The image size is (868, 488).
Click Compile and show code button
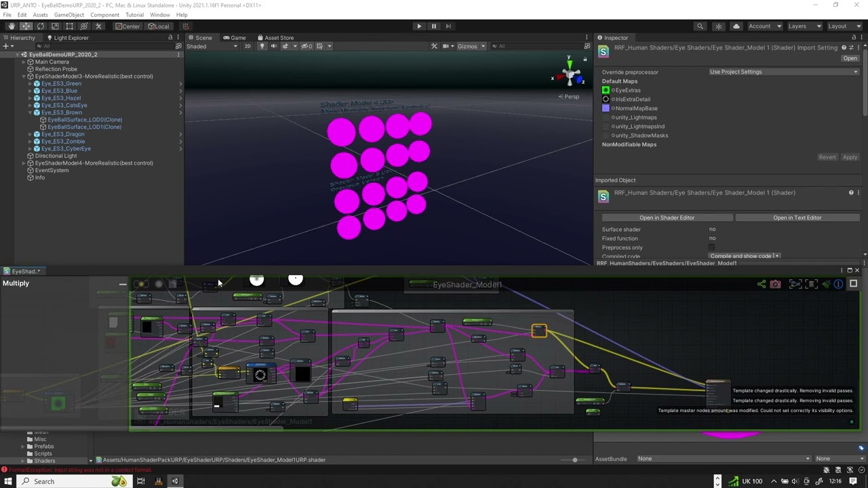click(x=745, y=256)
